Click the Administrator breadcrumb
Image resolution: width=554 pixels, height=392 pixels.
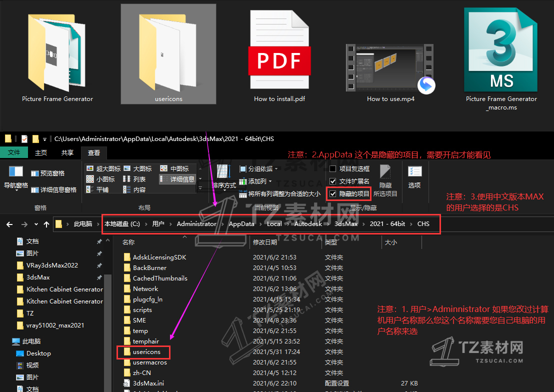pyautogui.click(x=196, y=223)
